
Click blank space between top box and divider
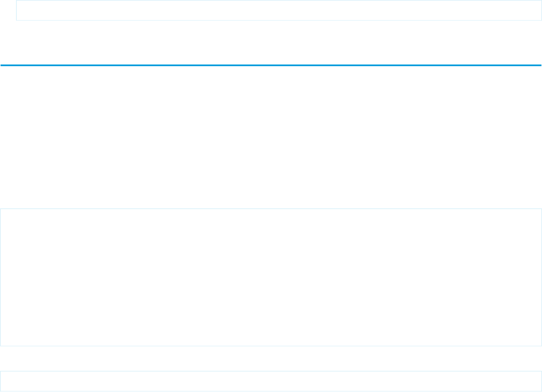coord(271,43)
